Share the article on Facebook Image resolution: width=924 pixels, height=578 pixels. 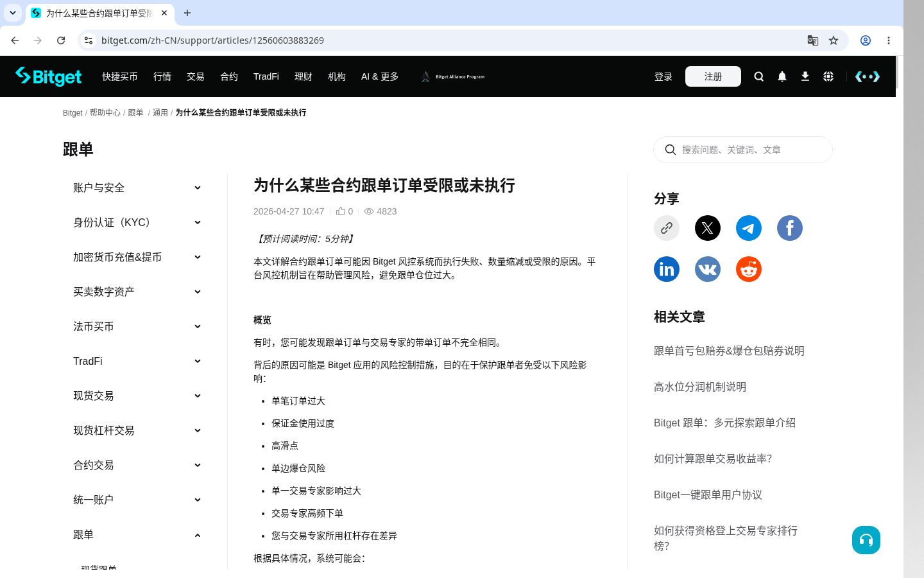tap(790, 228)
